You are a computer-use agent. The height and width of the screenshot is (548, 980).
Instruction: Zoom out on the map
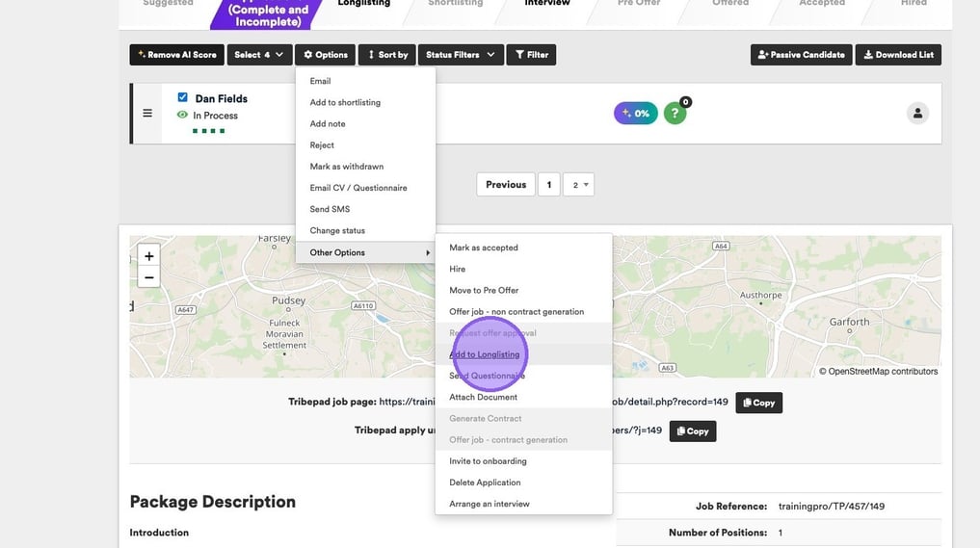(148, 277)
